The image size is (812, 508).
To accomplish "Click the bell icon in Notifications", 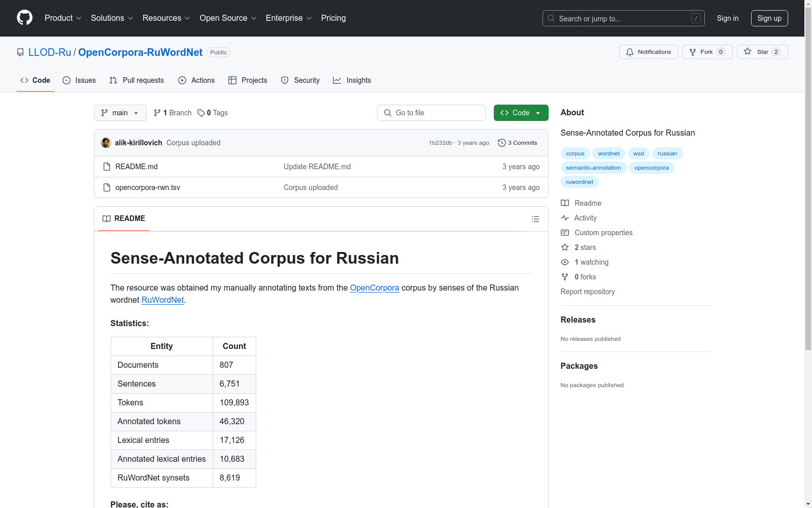I will [630, 52].
